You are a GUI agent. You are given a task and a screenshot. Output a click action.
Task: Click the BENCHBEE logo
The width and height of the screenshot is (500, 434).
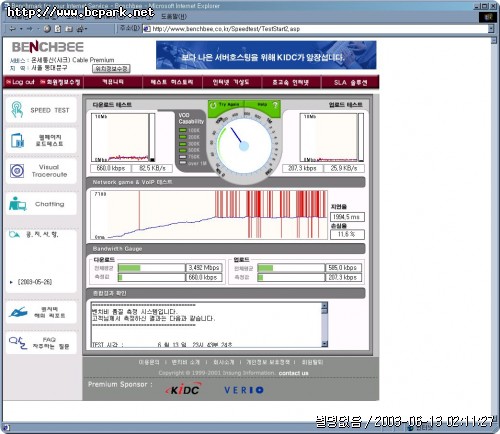48,47
